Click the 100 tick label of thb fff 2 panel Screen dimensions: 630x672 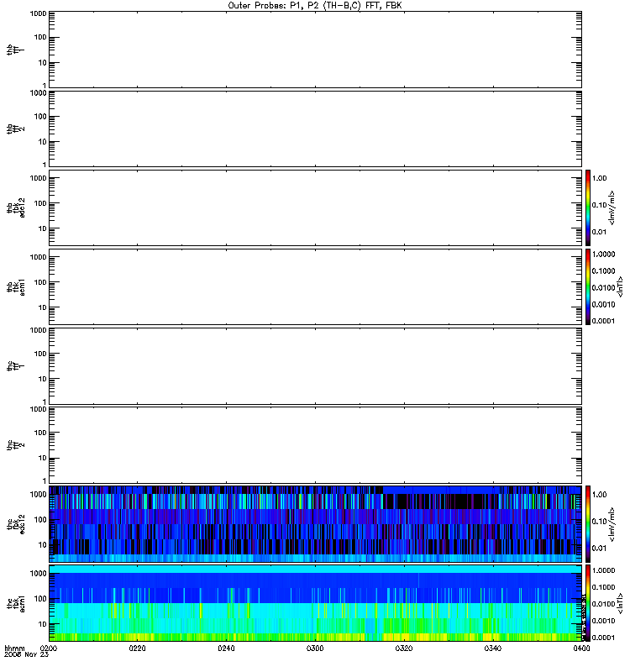40,117
